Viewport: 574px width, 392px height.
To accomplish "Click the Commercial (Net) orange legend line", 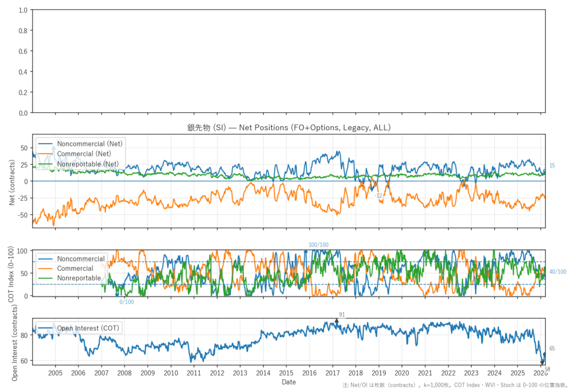I will [45, 154].
